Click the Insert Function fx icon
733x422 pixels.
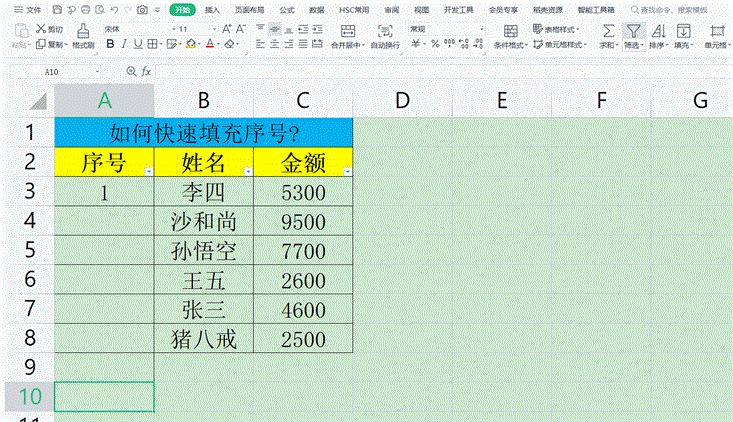(x=146, y=72)
